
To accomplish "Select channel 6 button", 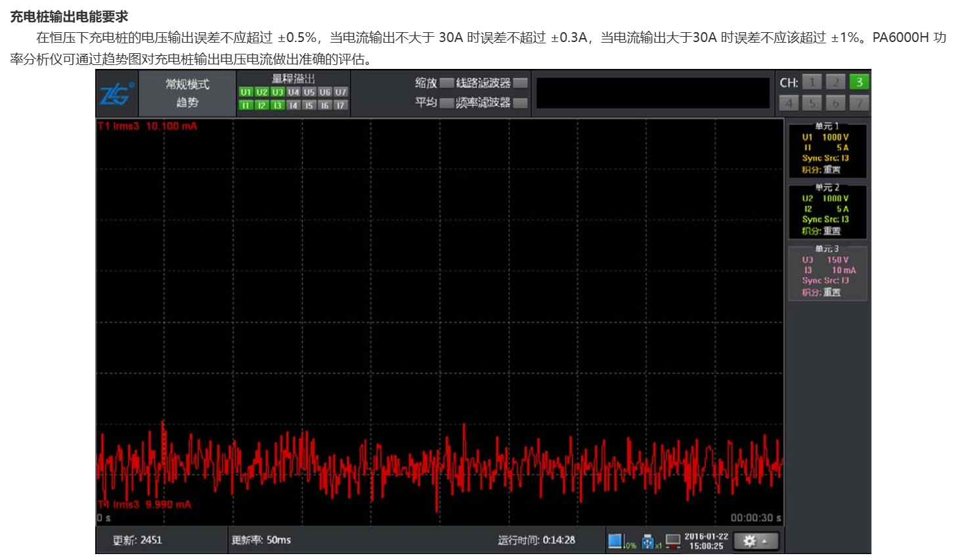I will 835,103.
